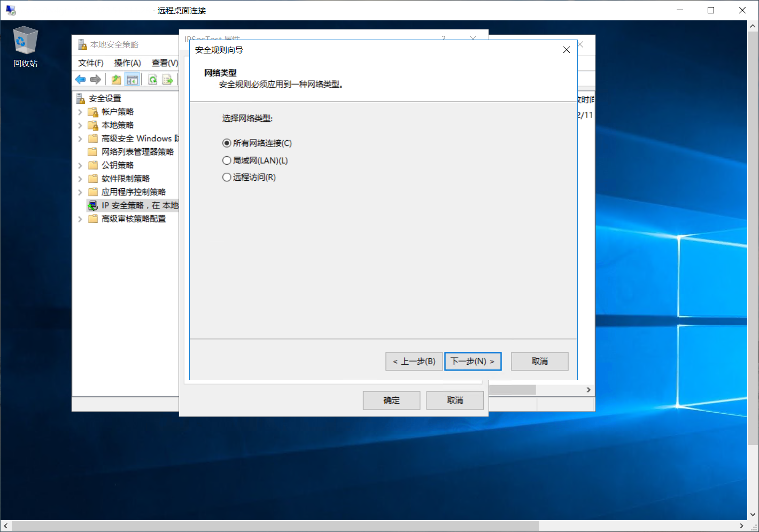Select the IP 安全策略，在 本地 tree row
The height and width of the screenshot is (532, 759).
point(133,205)
